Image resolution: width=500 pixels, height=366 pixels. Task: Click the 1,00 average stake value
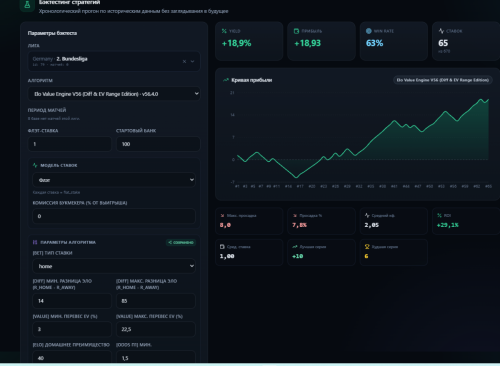[227, 256]
